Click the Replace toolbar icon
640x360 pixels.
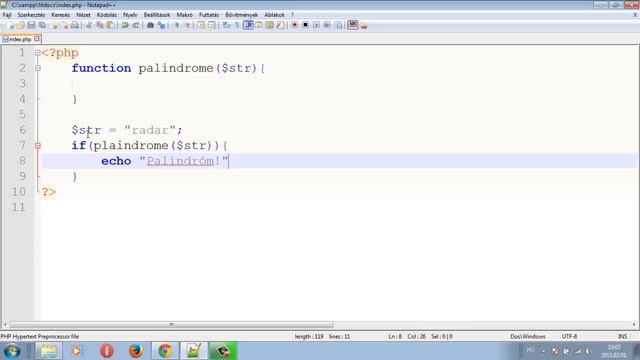pos(162,25)
